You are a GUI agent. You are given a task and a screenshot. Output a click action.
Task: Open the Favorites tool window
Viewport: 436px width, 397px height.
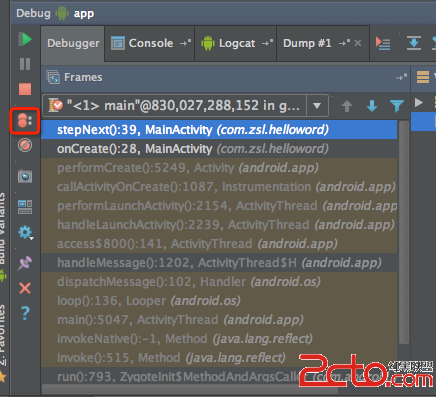point(3,343)
